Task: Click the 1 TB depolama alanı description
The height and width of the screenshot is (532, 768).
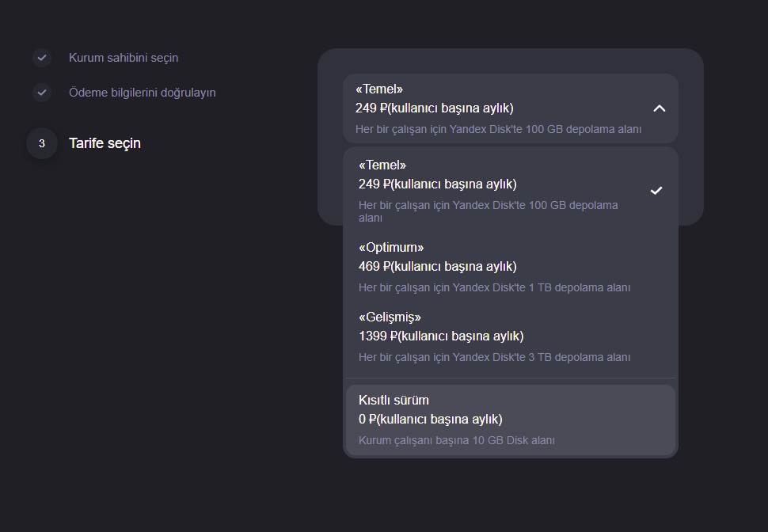Action: (x=494, y=287)
